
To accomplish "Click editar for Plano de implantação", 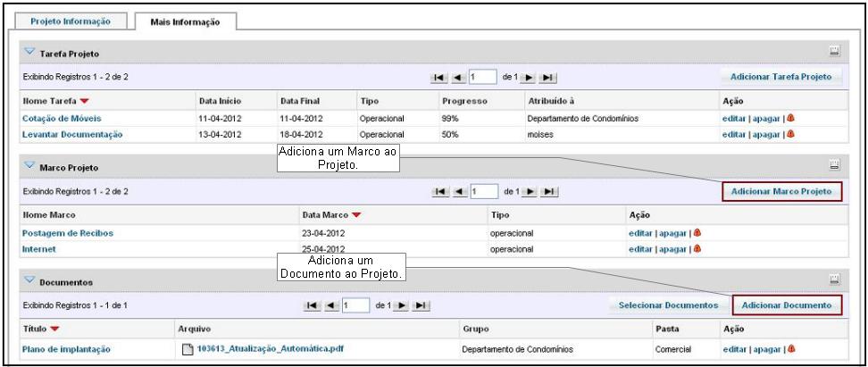I will coord(734,349).
